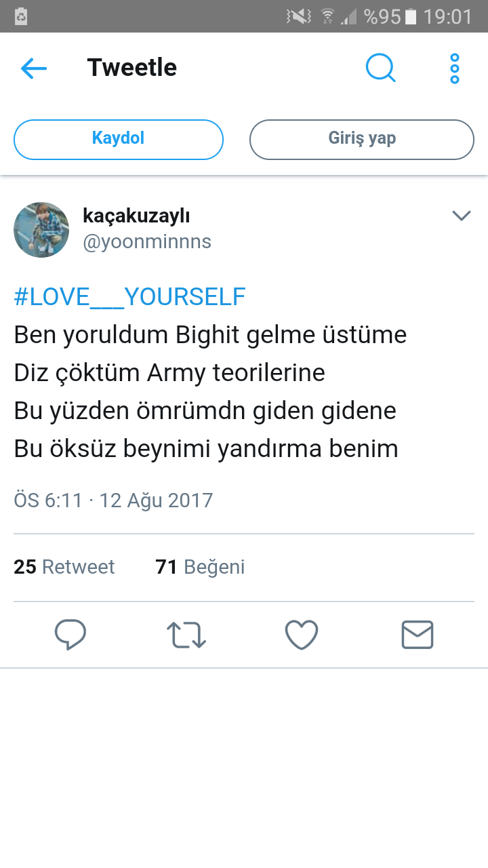Image resolution: width=488 pixels, height=868 pixels.
Task: Open kaçakuzaylı profile avatar
Action: (41, 230)
